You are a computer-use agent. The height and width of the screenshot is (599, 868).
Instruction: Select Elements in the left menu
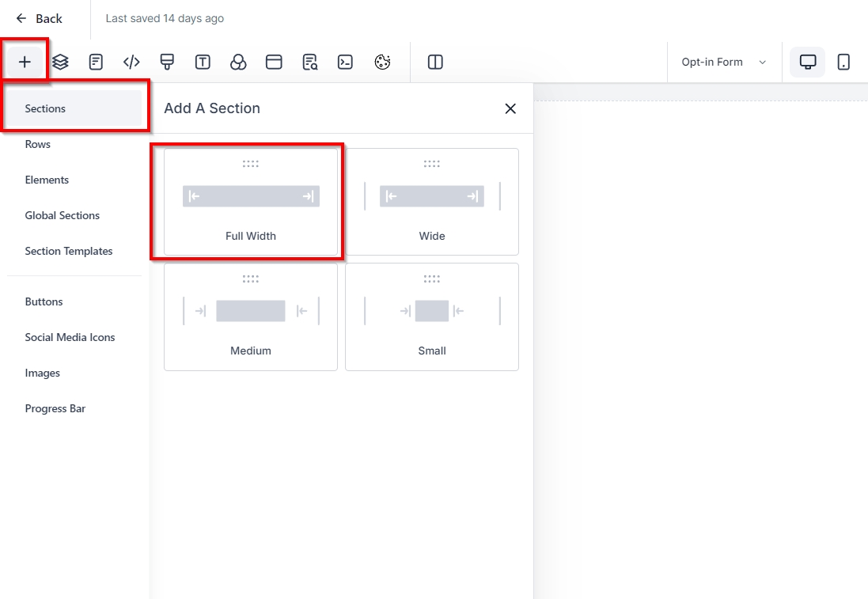pos(47,180)
